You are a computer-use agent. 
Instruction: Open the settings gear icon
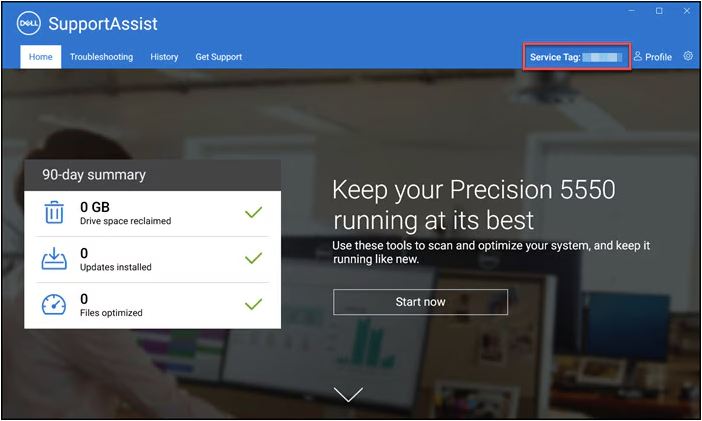click(688, 56)
